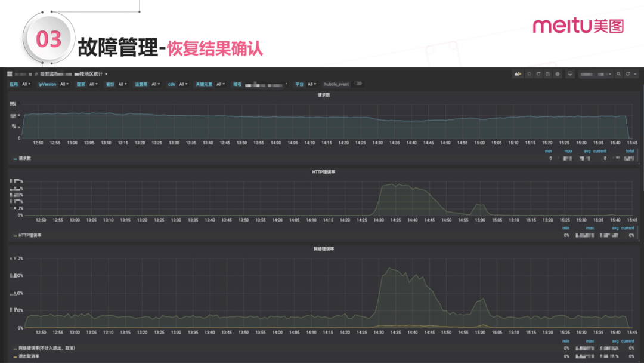Open the dashboards grid icon
The height and width of the screenshot is (363, 644).
point(10,74)
